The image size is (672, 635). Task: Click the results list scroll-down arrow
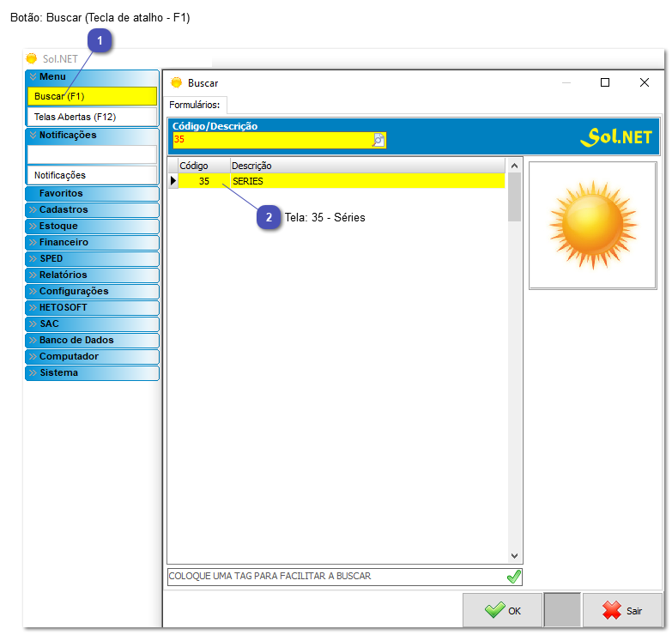point(515,556)
